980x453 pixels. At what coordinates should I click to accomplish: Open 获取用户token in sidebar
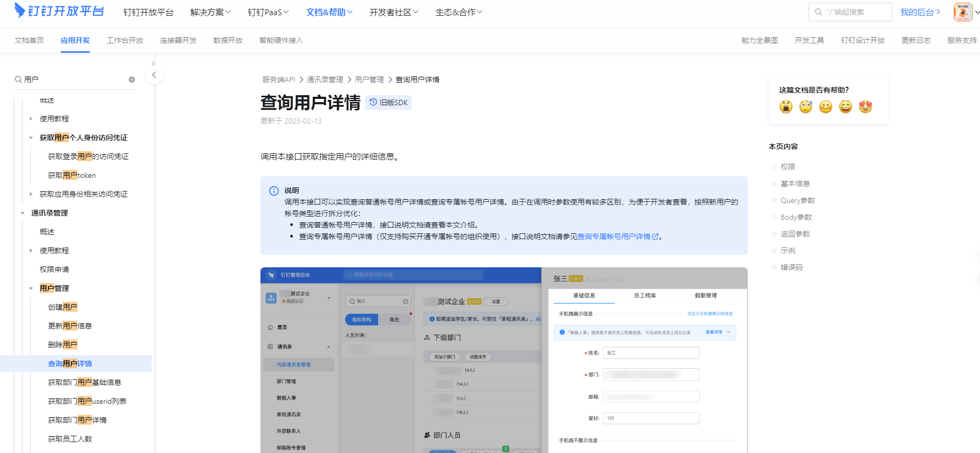click(x=72, y=175)
